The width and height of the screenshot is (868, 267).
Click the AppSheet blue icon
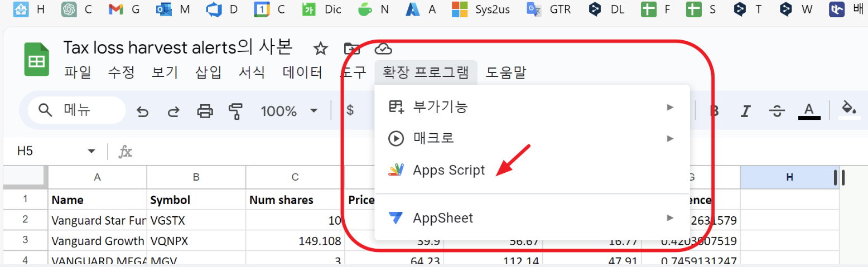tap(396, 218)
